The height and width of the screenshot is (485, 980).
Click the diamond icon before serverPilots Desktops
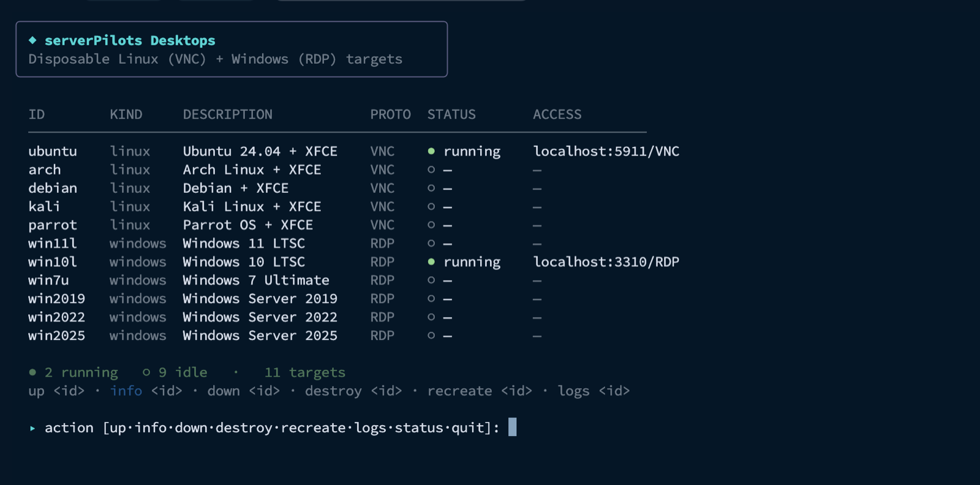pyautogui.click(x=32, y=40)
